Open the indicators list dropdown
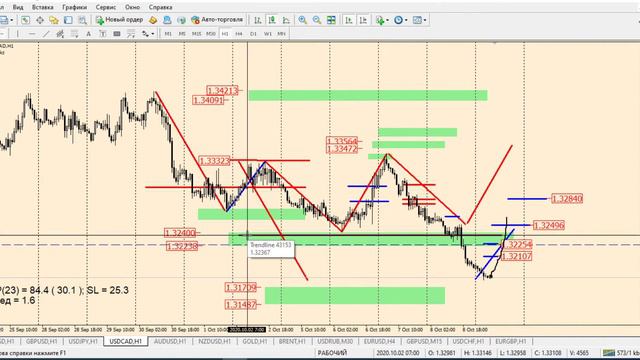This screenshot has height=360, width=640. point(382,20)
